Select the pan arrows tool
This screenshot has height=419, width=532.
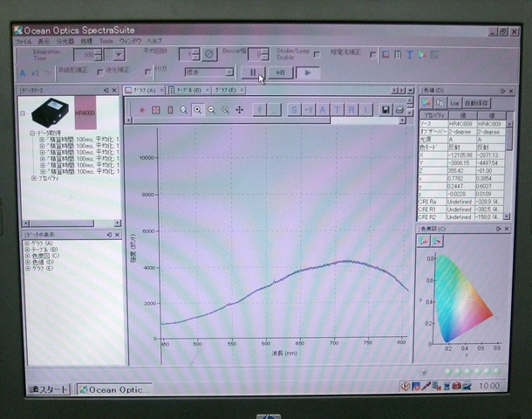pyautogui.click(x=240, y=110)
